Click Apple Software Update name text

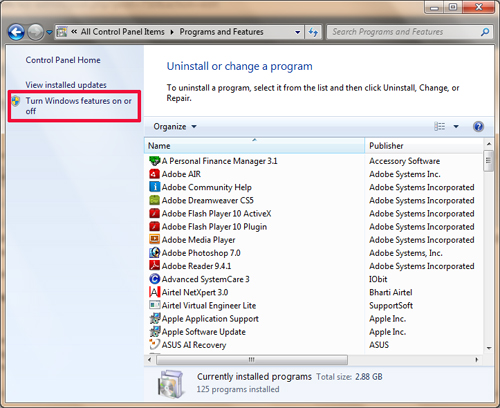tap(204, 332)
